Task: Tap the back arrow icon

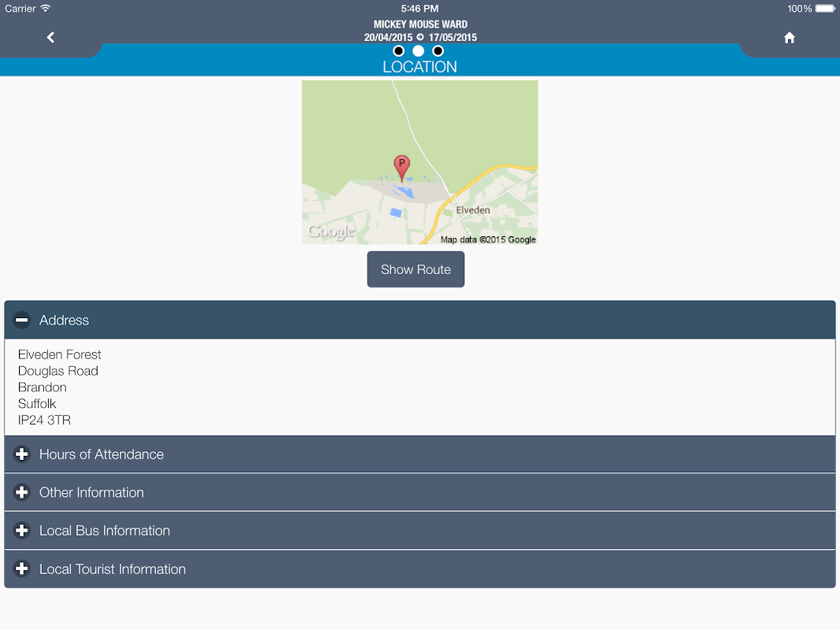Action: tap(50, 37)
